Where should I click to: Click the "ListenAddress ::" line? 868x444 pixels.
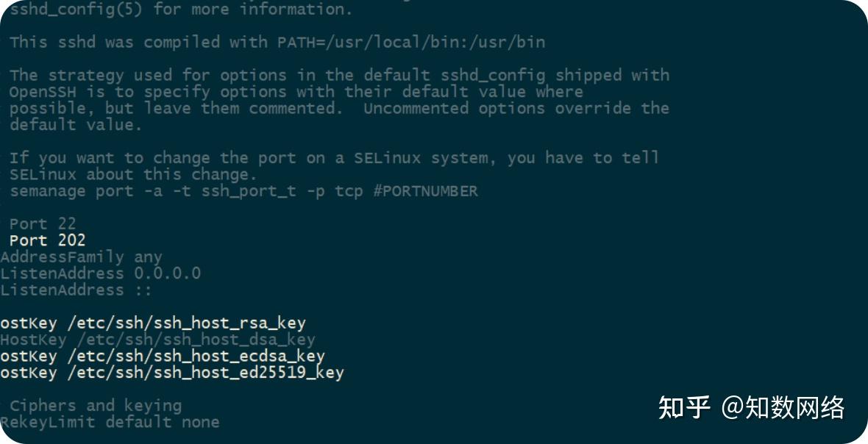pos(76,290)
